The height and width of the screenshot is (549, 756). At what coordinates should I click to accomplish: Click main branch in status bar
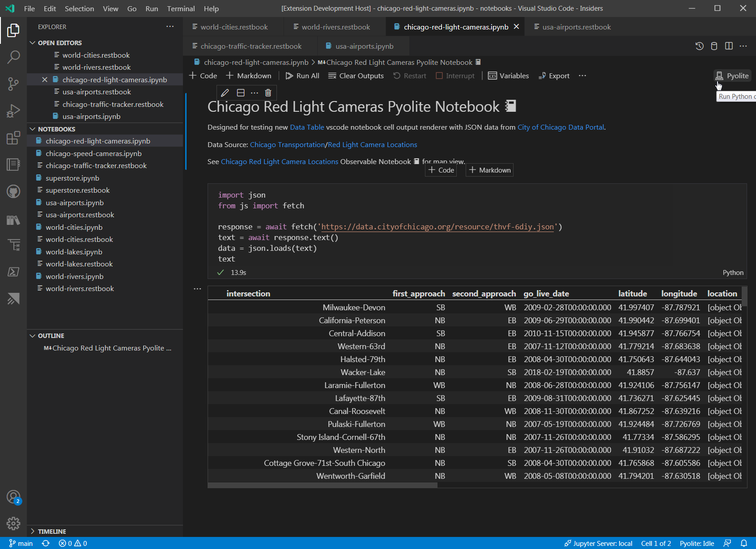[x=21, y=543]
